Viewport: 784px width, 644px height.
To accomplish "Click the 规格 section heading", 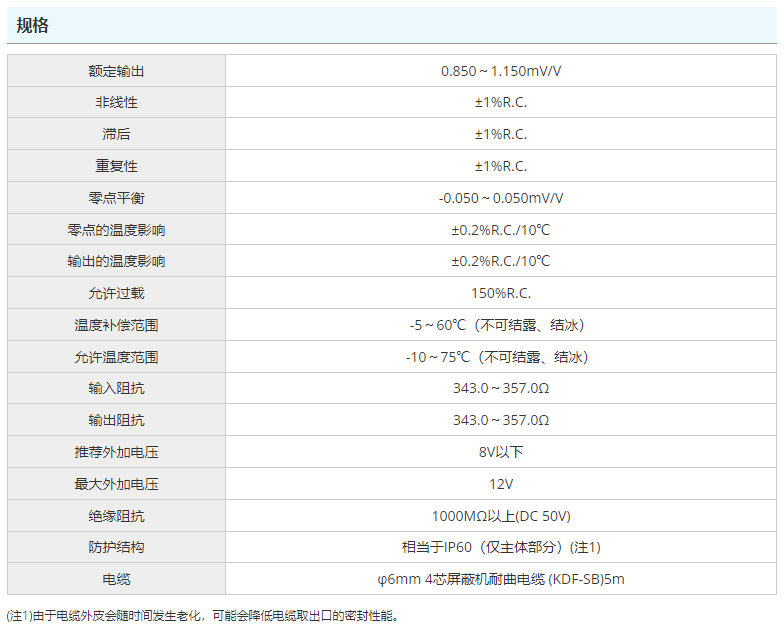I will click(32, 26).
